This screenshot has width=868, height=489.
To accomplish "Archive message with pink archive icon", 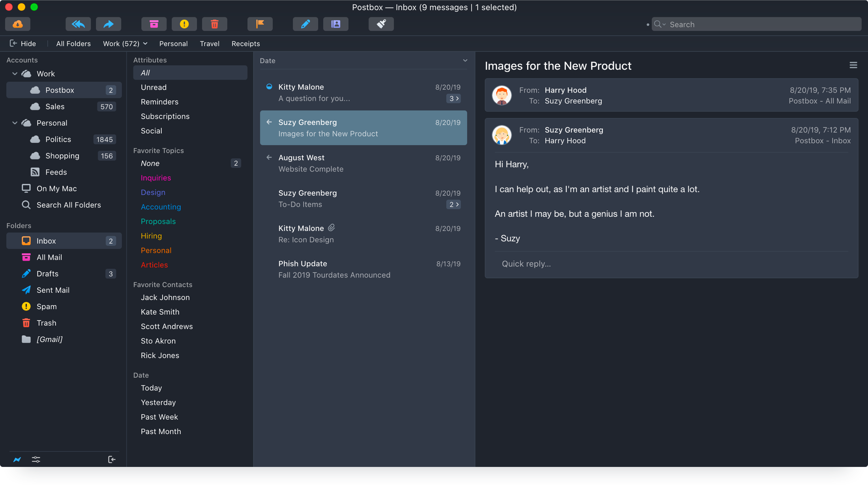I will [154, 24].
